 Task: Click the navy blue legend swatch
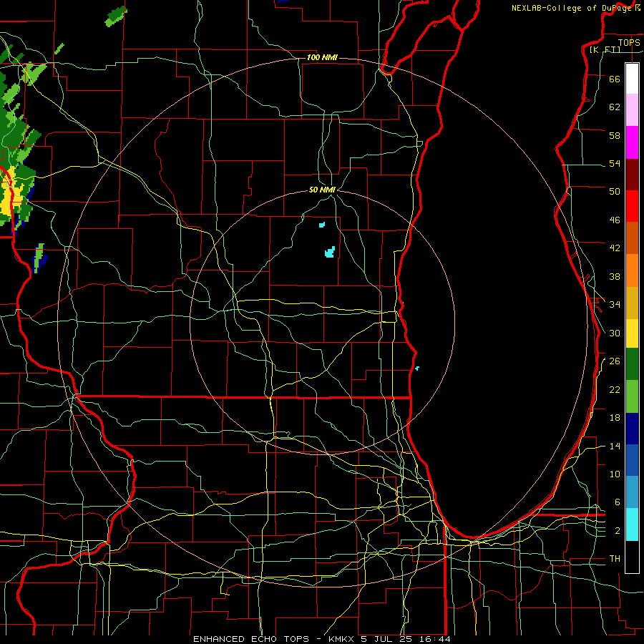(x=632, y=429)
